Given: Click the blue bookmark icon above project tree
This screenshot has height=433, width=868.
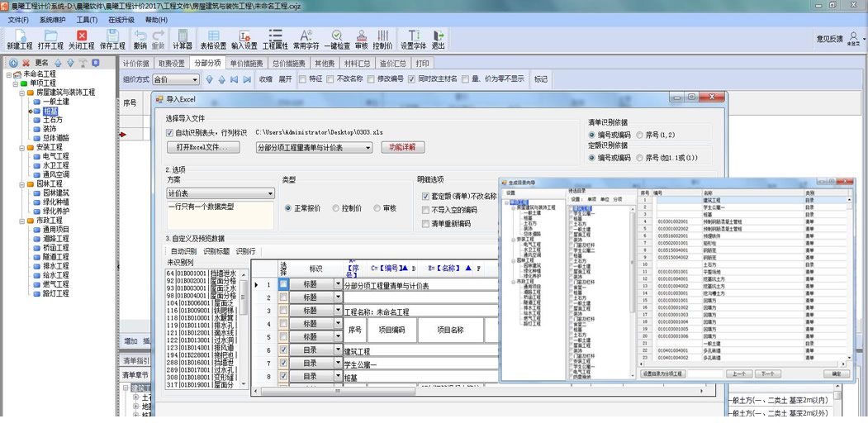Looking at the screenshot, I should click(95, 63).
